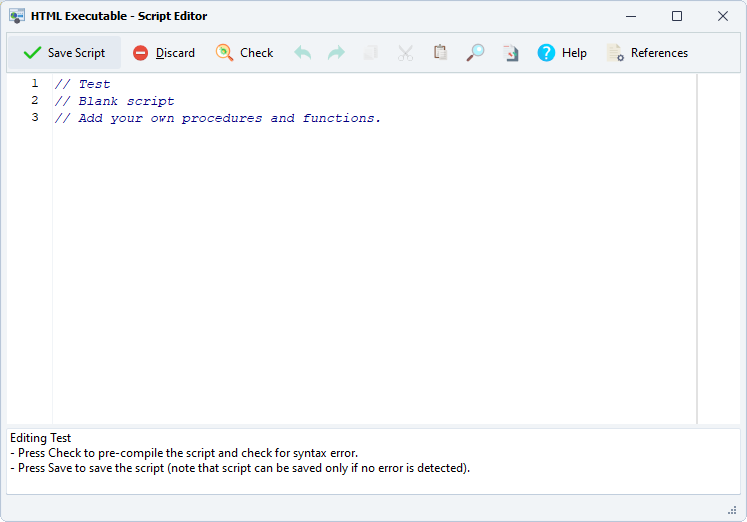Viewport: 747px width, 522px height.
Task: Open Find with the magnifier icon
Action: pyautogui.click(x=475, y=53)
